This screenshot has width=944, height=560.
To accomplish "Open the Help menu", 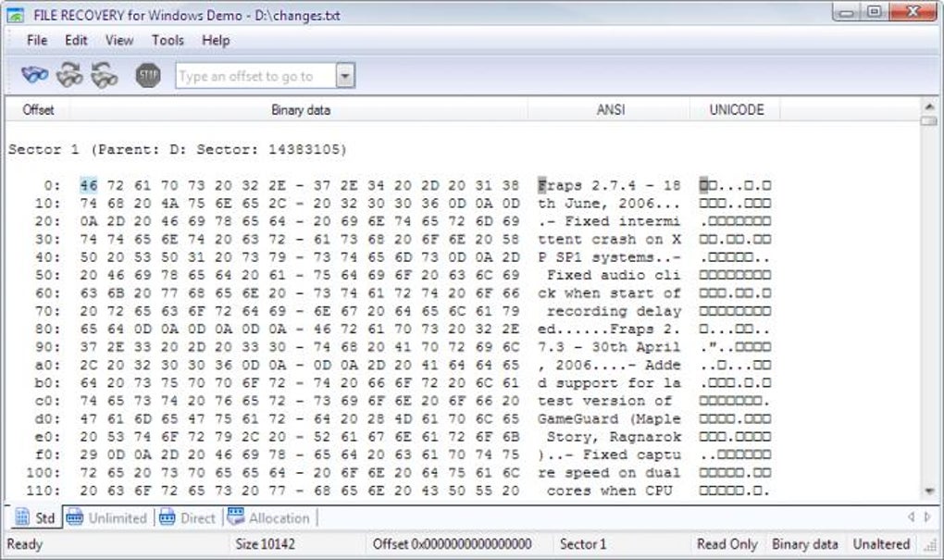I will pos(216,41).
